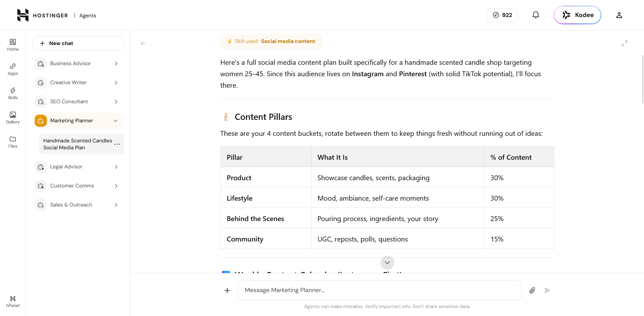Screen dimensions: 644x316
Task: Click '% of Content' column header
Action: click(519, 157)
